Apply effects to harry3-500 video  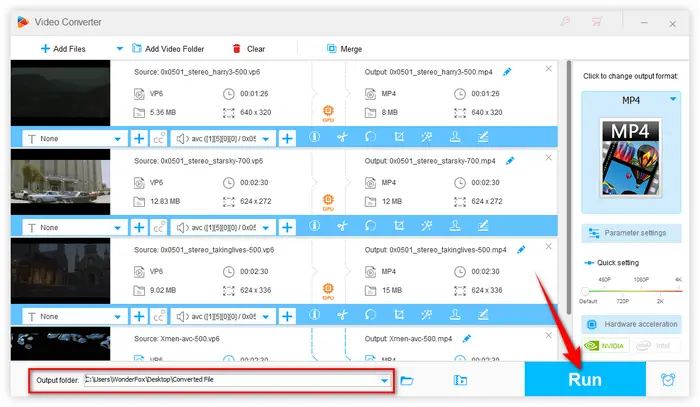click(x=427, y=137)
